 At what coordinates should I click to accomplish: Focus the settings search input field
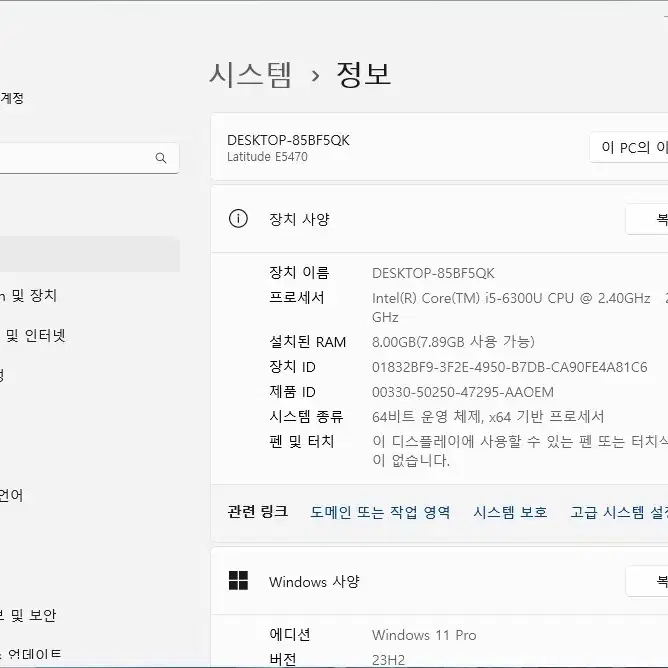pos(87,158)
